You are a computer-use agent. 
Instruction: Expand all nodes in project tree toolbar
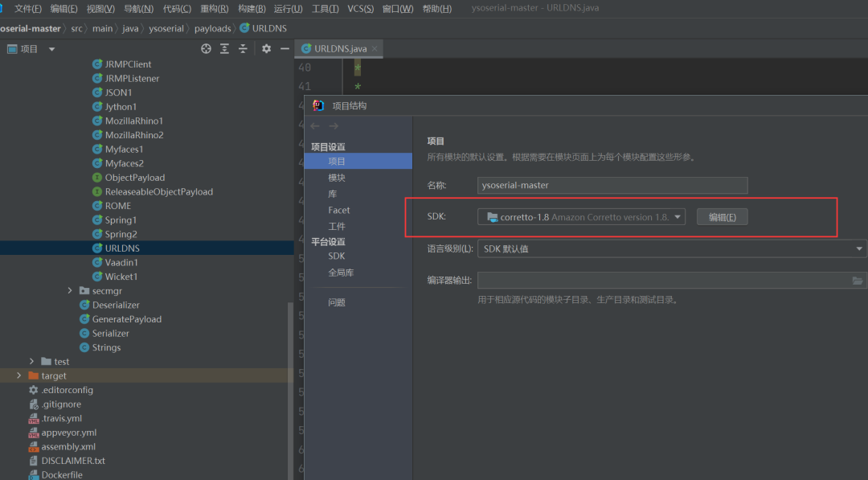tap(224, 49)
